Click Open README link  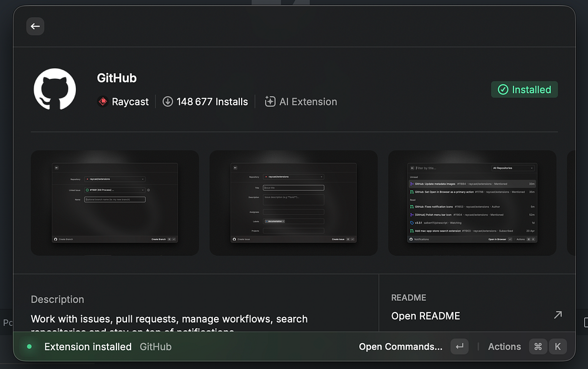coord(426,316)
